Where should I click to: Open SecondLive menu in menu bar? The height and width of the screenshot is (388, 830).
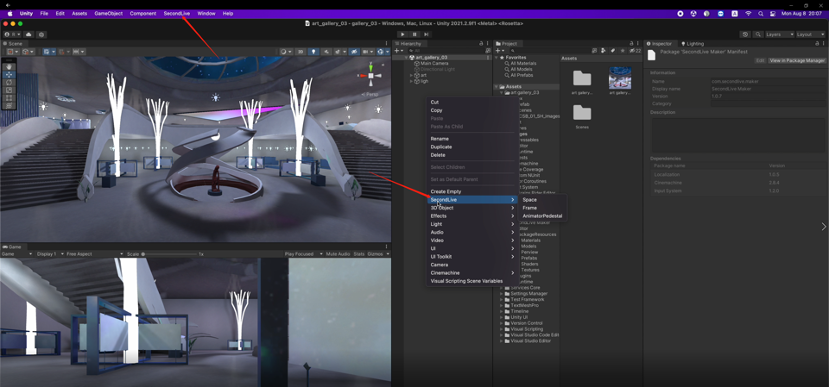pos(177,14)
